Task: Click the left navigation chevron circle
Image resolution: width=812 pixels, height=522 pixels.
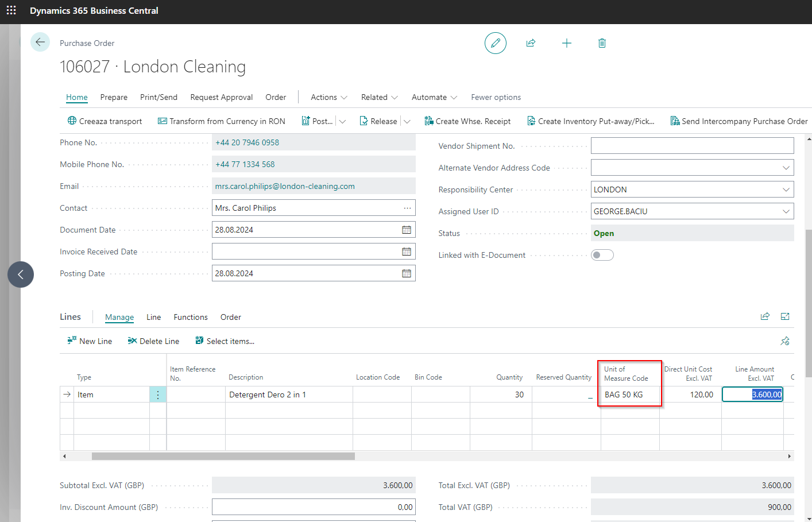Action: point(21,274)
